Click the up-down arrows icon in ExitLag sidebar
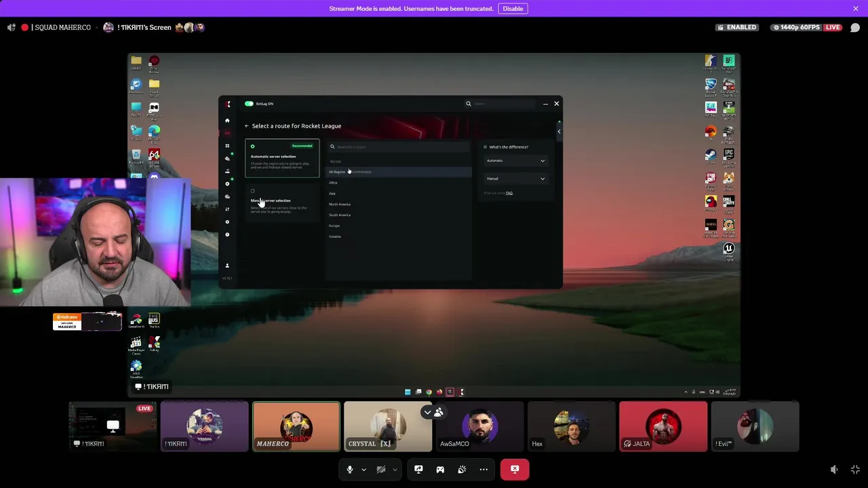Image resolution: width=868 pixels, height=488 pixels. [x=227, y=209]
